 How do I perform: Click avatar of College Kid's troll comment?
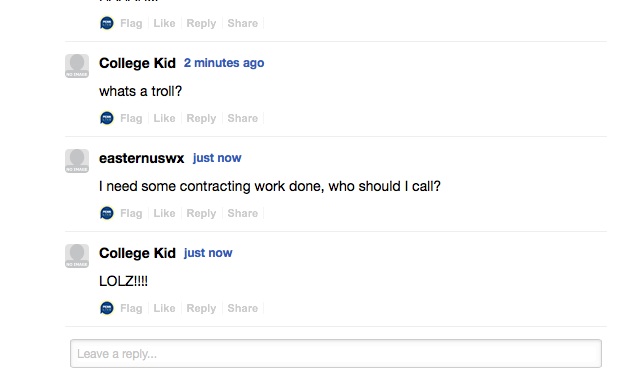[77, 66]
